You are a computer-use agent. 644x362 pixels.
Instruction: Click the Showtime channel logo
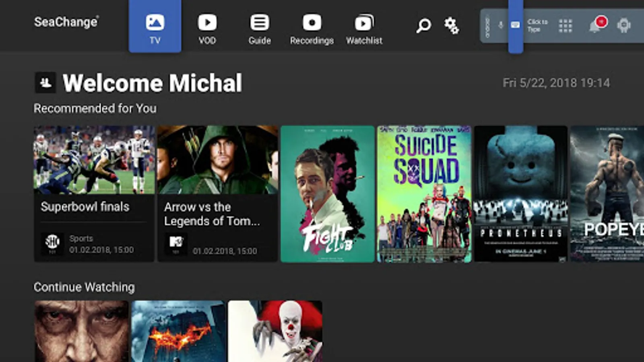tap(52, 243)
